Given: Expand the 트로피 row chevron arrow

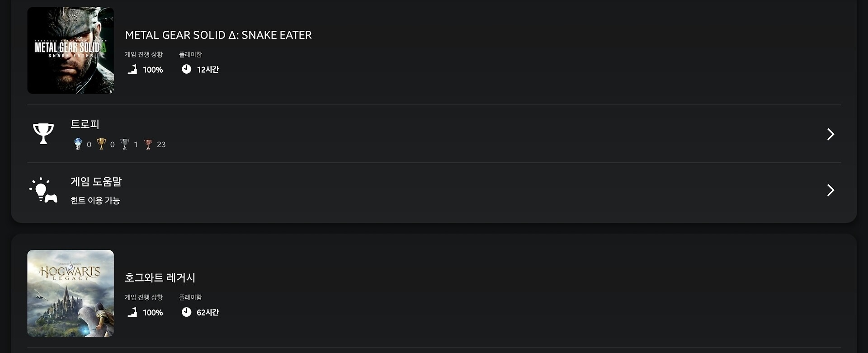Looking at the screenshot, I should 830,134.
